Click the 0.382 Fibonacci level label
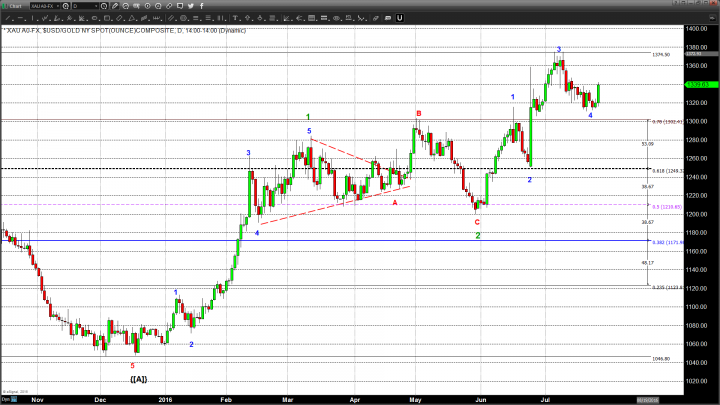The width and height of the screenshot is (720, 405). coord(668,242)
